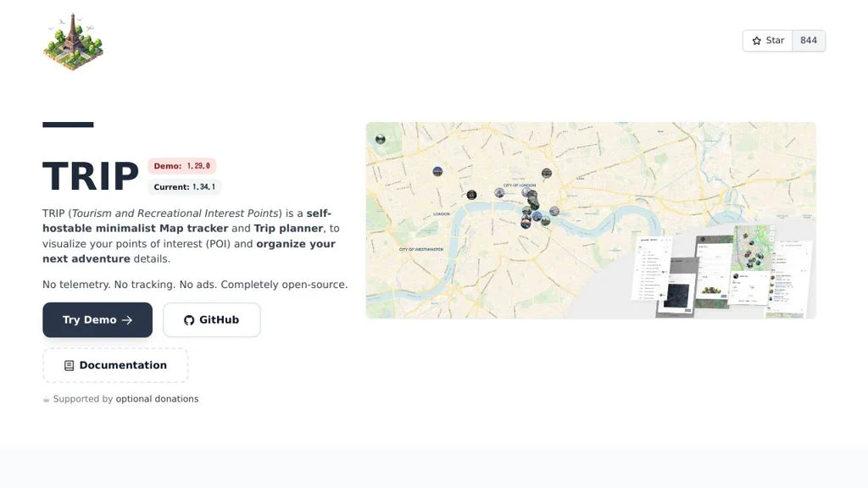Screen dimensions: 868x488
Task: Click the star icon in the Star button
Action: tap(757, 41)
